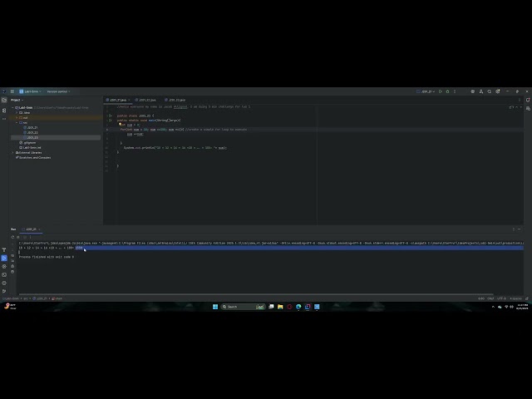
Task: Open the 4 spaces indent settings
Action: click(x=515, y=298)
